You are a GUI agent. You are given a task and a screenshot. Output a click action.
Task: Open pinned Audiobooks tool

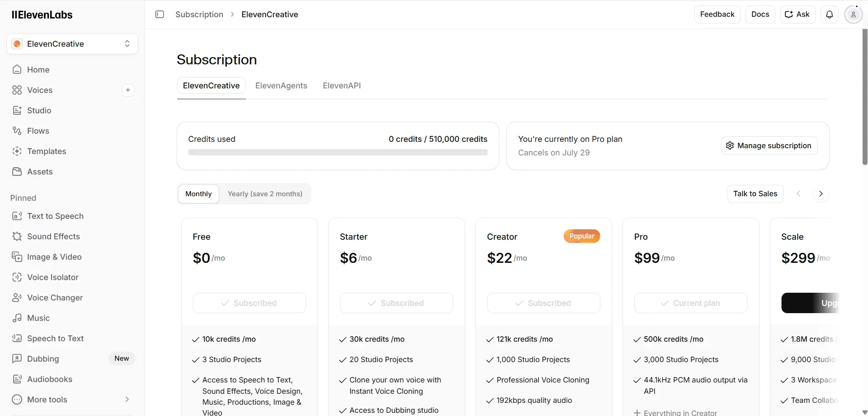72,379
